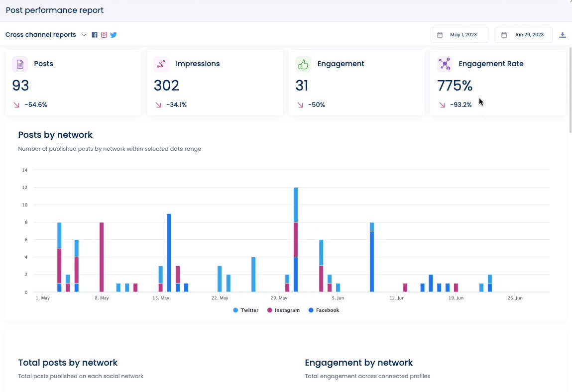This screenshot has height=392, width=572.
Task: Open the Jun 29, 2023 end date picker
Action: point(523,35)
